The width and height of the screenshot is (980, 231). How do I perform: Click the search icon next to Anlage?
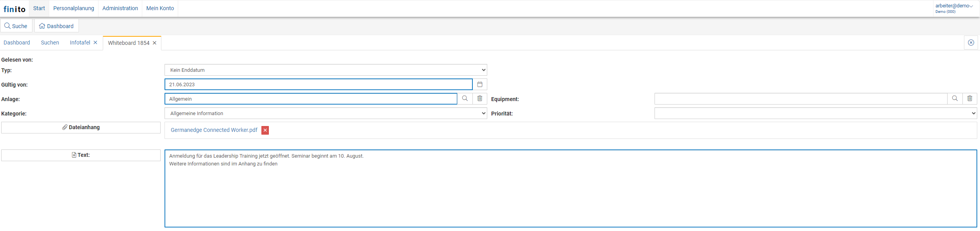pos(465,99)
